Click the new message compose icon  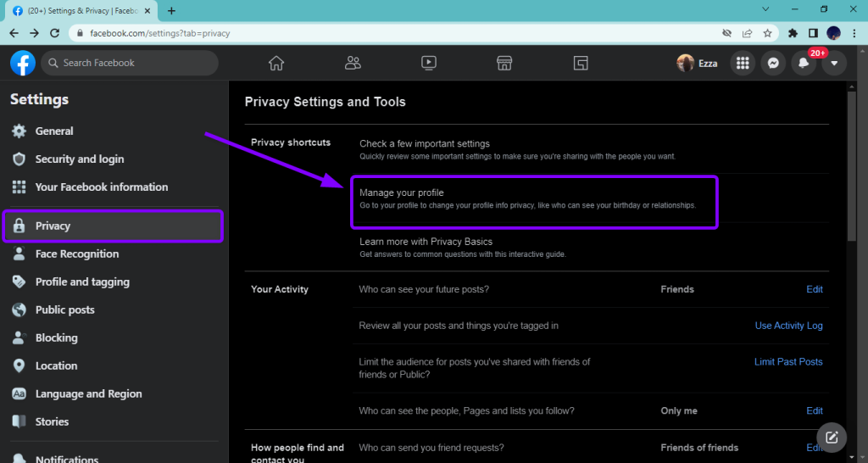[x=831, y=438]
